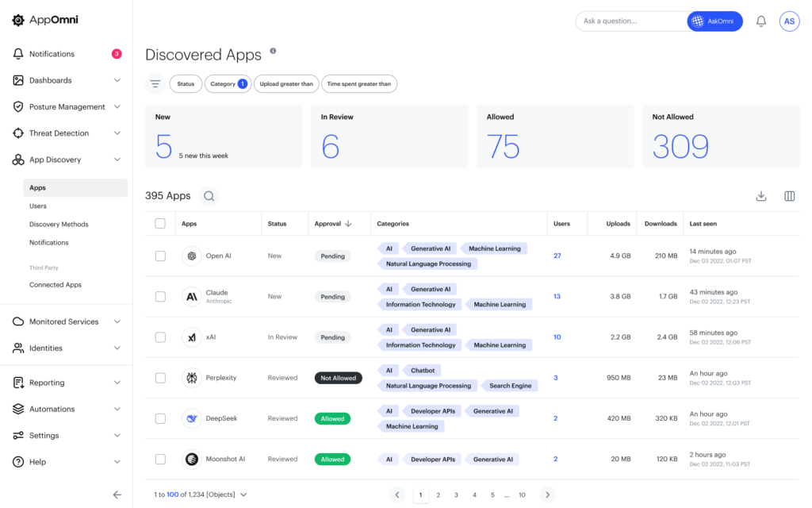Expand the Automations chevron
812x508 pixels.
[117, 409]
